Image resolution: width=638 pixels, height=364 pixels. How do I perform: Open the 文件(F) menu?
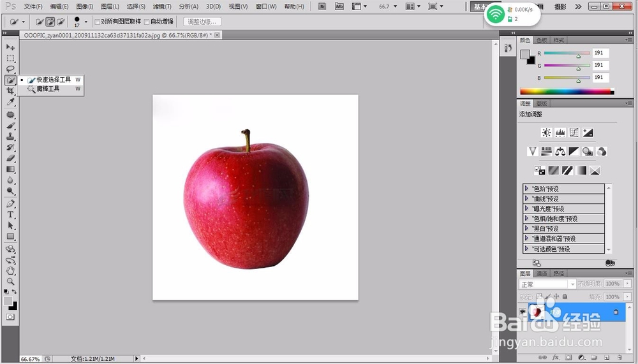[x=33, y=6]
